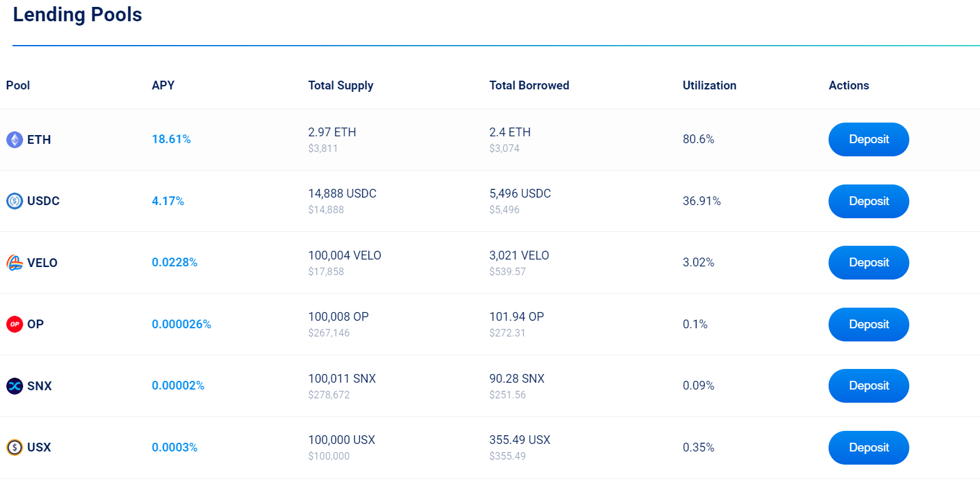
Task: Click the VELO token icon
Action: point(14,263)
